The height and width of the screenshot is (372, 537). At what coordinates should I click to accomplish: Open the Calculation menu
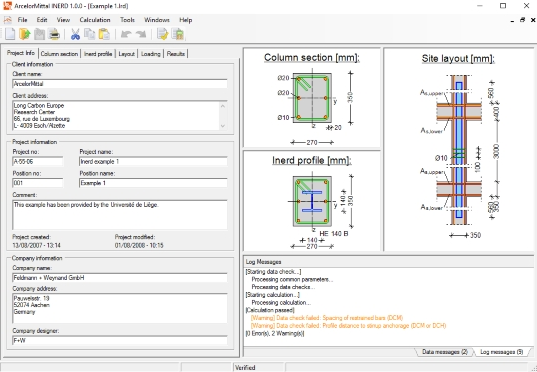coord(95,20)
